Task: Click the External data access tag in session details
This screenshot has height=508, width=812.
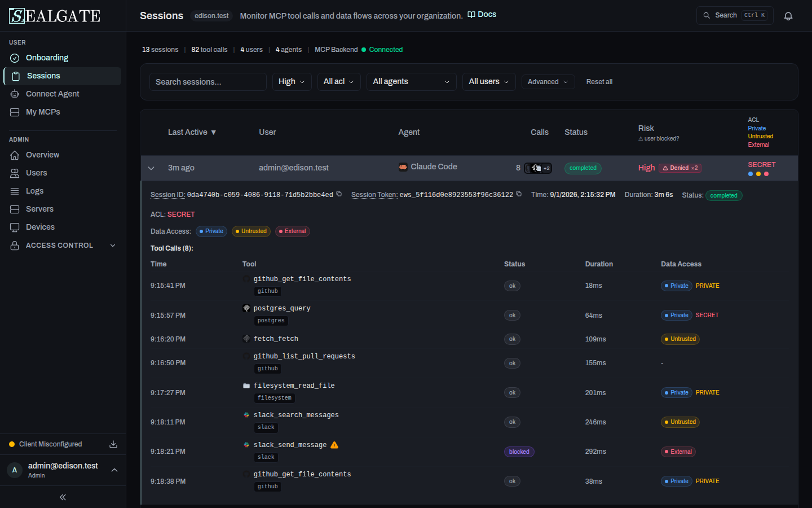Action: click(x=293, y=231)
